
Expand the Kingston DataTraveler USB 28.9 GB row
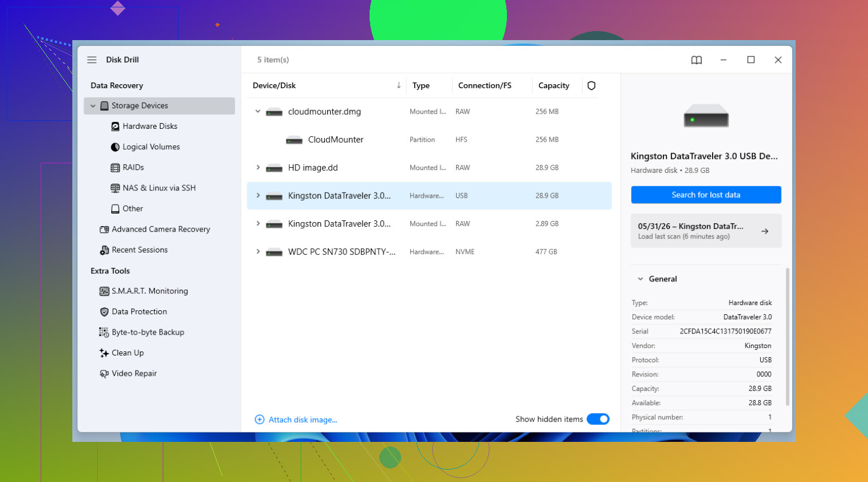(x=258, y=196)
